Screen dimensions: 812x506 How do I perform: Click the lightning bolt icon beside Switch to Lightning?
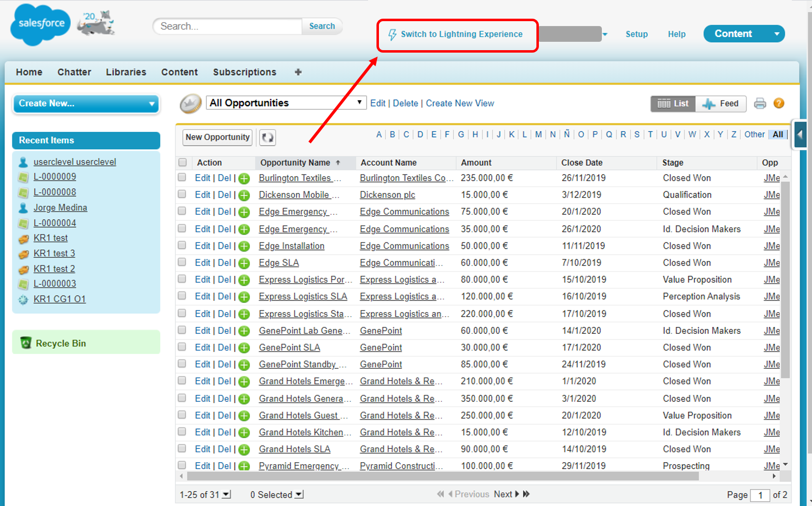tap(392, 34)
